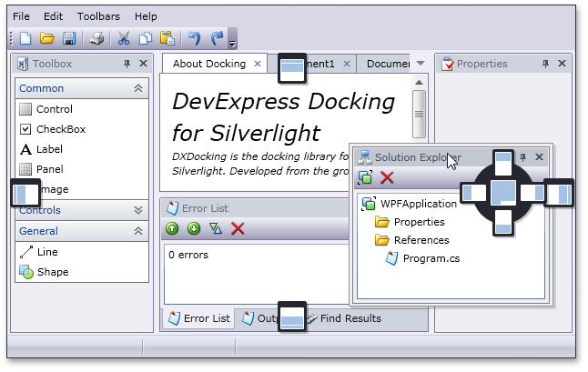Pin toggle for the Toolbox panel

pos(127,64)
